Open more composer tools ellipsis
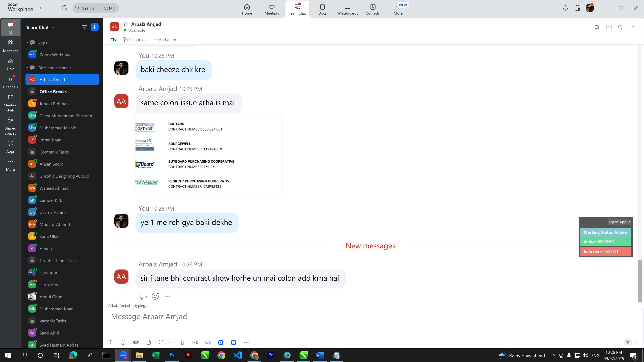Viewport: 644px width, 362px height. (x=246, y=342)
